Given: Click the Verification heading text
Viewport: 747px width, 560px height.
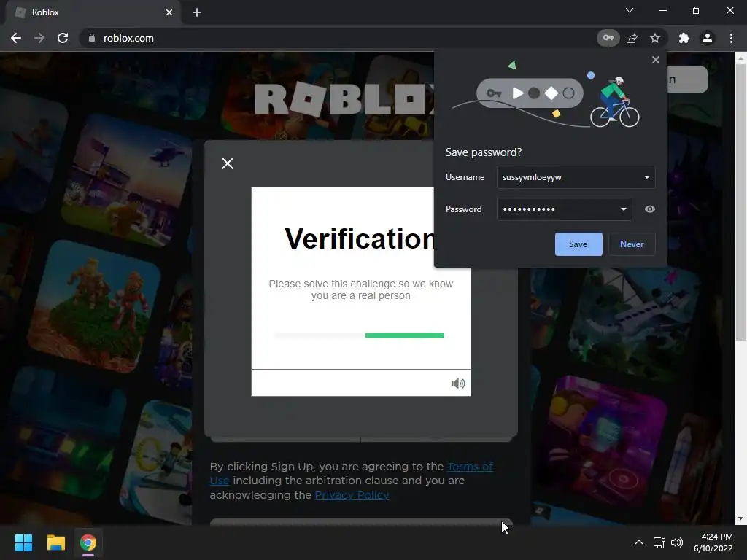Looking at the screenshot, I should pyautogui.click(x=359, y=238).
